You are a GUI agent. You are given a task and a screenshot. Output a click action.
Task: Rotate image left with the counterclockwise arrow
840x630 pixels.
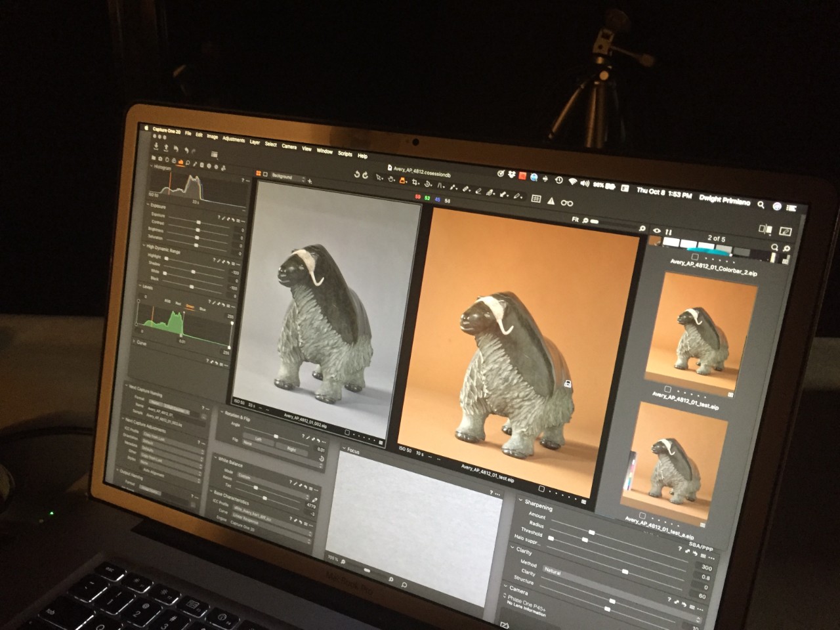(x=357, y=175)
